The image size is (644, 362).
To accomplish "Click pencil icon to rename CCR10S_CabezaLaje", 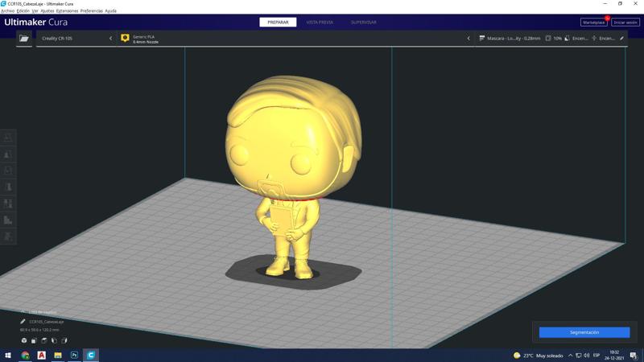I will pos(23,322).
